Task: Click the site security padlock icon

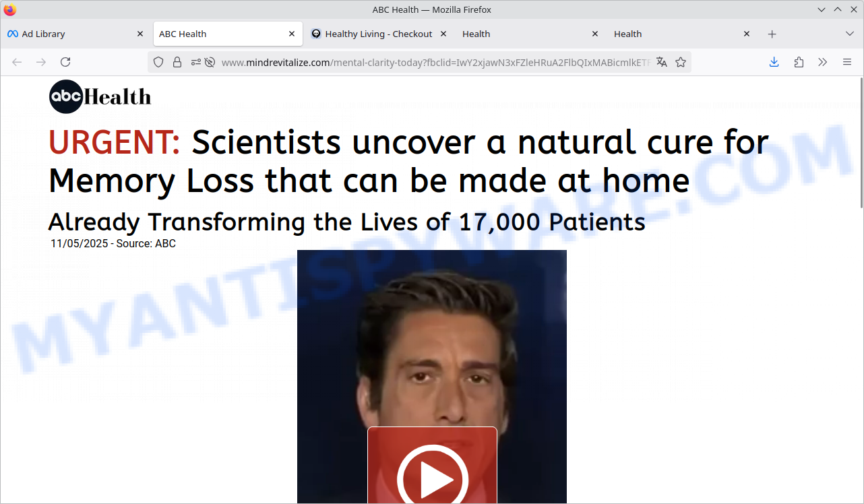Action: 177,62
